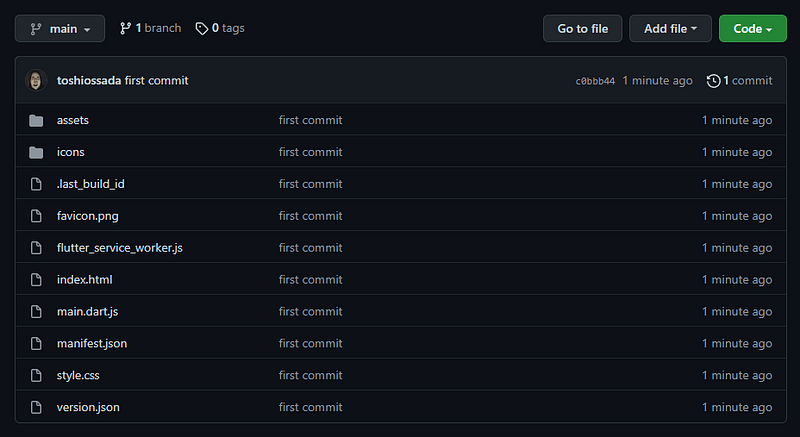Open commit history via the clock icon

[x=713, y=81]
